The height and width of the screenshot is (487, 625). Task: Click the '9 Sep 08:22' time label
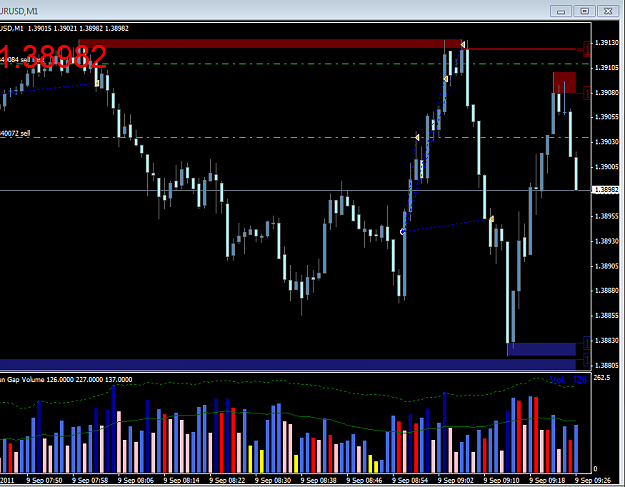227,480
